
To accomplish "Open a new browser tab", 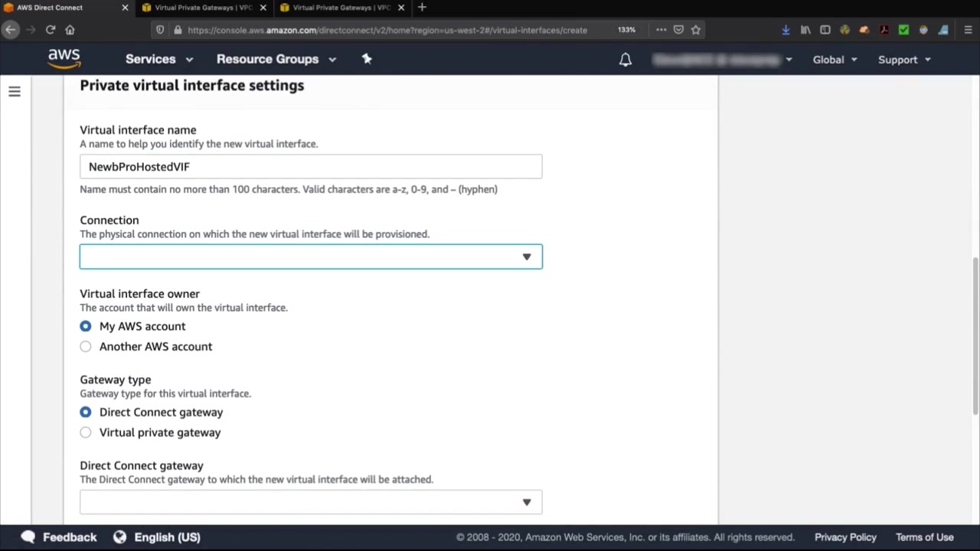I will click(x=422, y=8).
